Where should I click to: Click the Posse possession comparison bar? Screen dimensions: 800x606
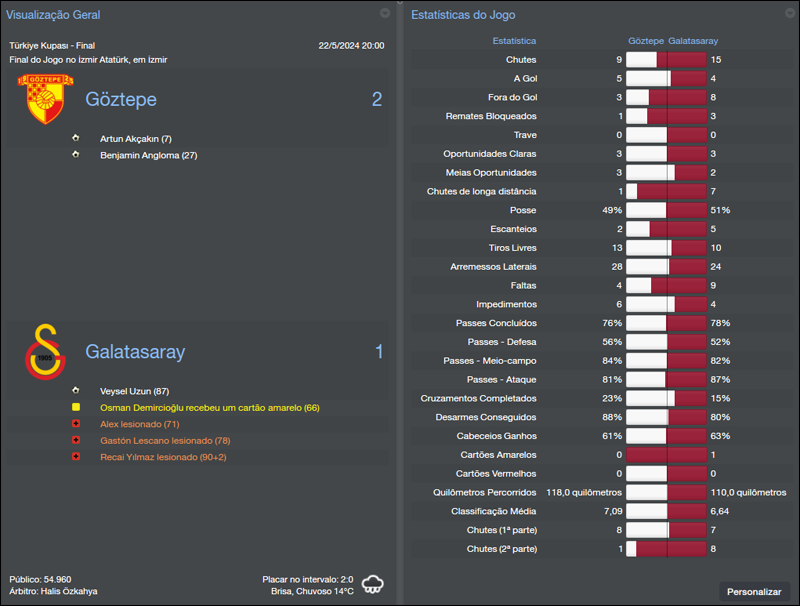pos(666,210)
